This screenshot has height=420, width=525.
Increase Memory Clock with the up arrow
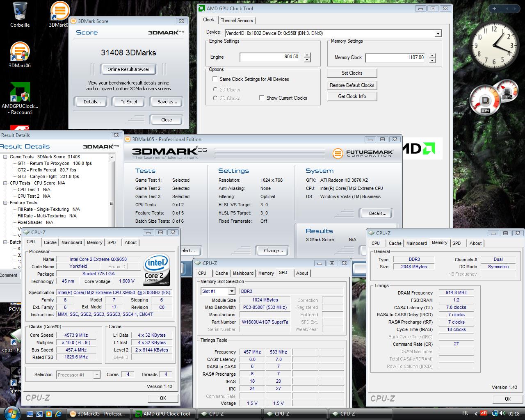point(432,55)
